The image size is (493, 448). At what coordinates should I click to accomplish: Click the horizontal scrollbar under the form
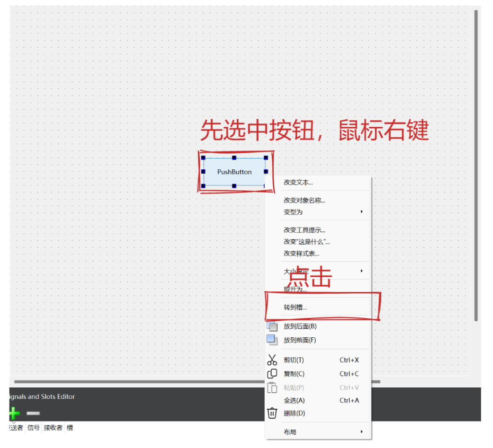[x=197, y=382]
